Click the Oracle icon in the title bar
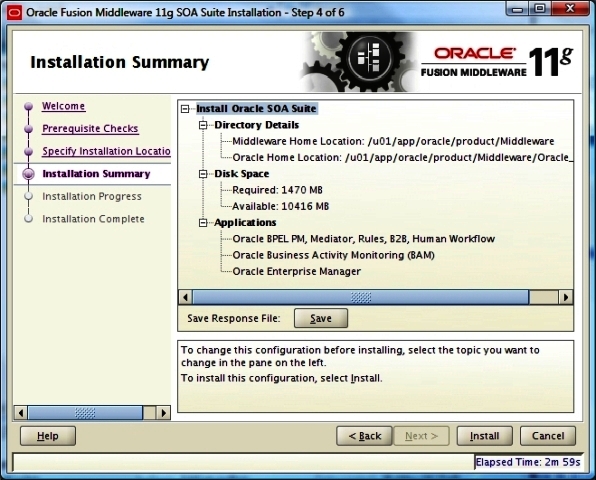The image size is (596, 480). point(14,13)
